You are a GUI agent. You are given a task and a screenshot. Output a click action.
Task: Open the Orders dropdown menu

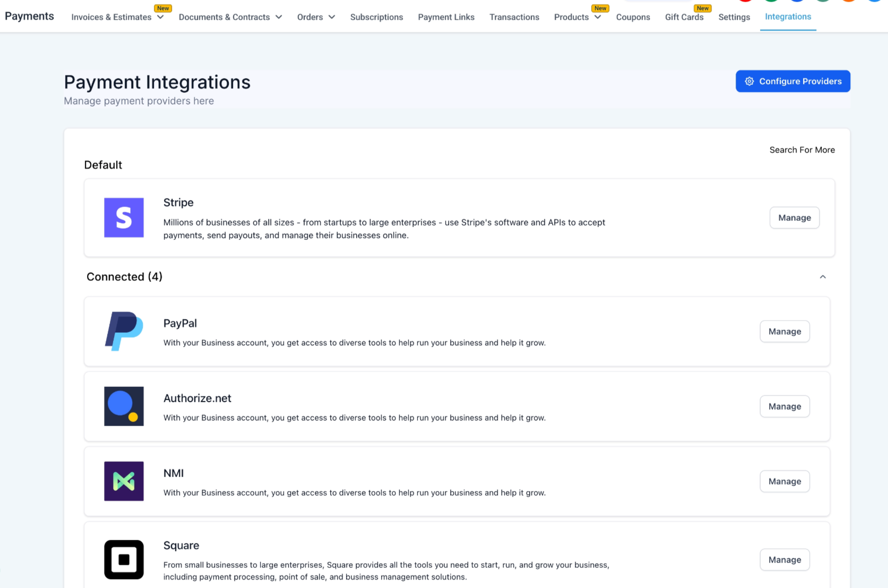tap(316, 17)
